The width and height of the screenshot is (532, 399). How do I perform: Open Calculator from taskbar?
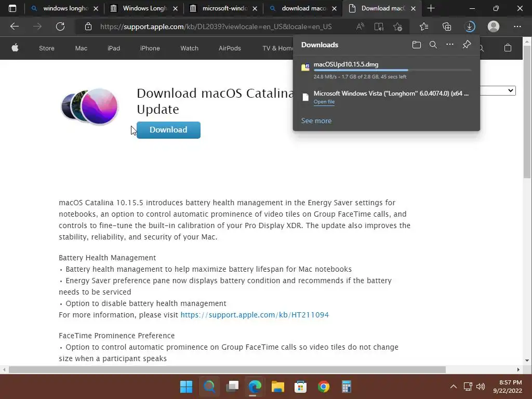[346, 387]
